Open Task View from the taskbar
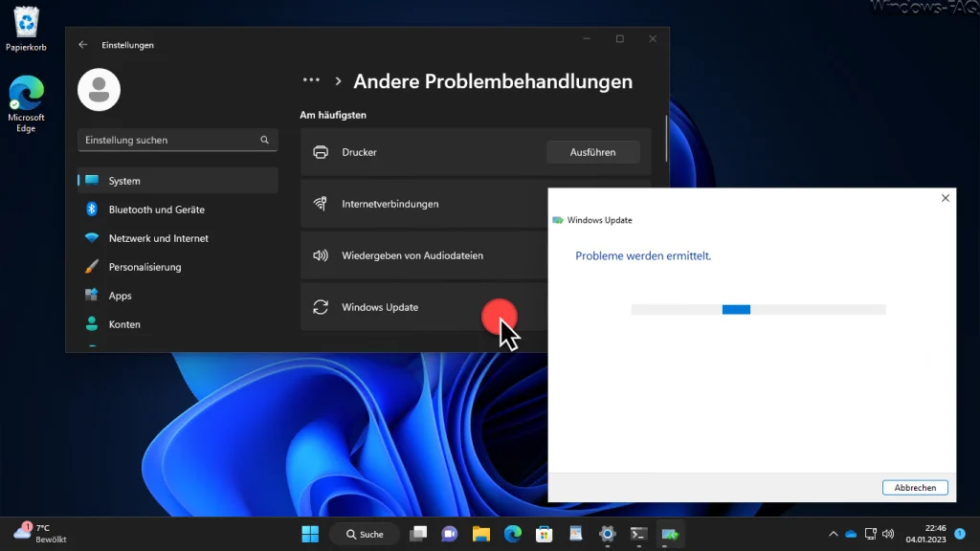The height and width of the screenshot is (551, 980). tap(418, 534)
